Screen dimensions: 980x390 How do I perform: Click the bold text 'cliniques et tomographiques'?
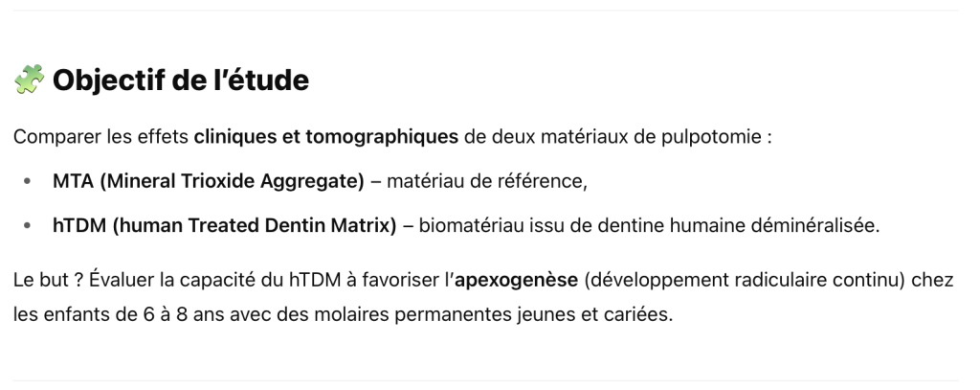click(326, 136)
